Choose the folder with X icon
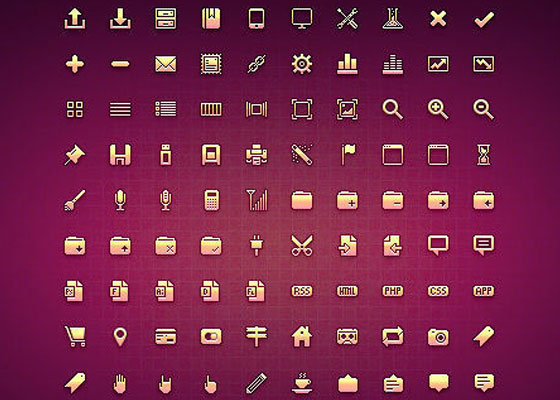The height and width of the screenshot is (400, 560). [x=166, y=246]
